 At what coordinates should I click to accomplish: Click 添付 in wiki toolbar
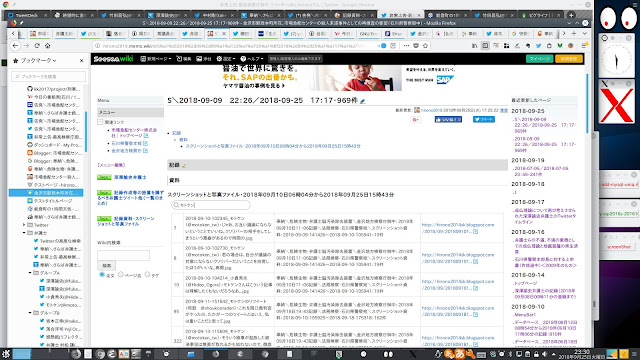(x=204, y=59)
